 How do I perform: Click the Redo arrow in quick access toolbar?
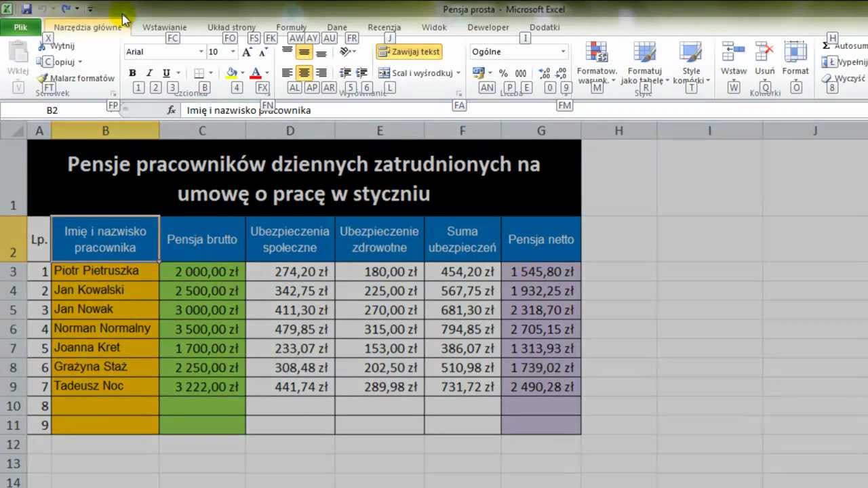[x=66, y=9]
